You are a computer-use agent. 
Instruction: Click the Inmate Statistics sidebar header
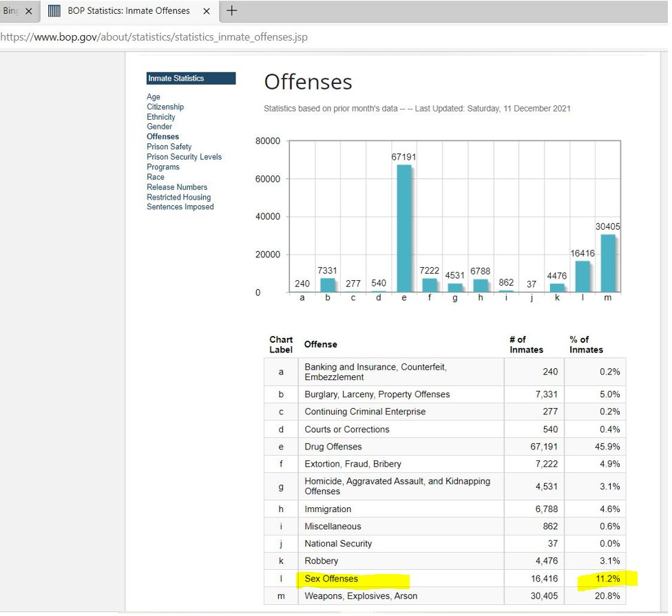click(x=191, y=78)
